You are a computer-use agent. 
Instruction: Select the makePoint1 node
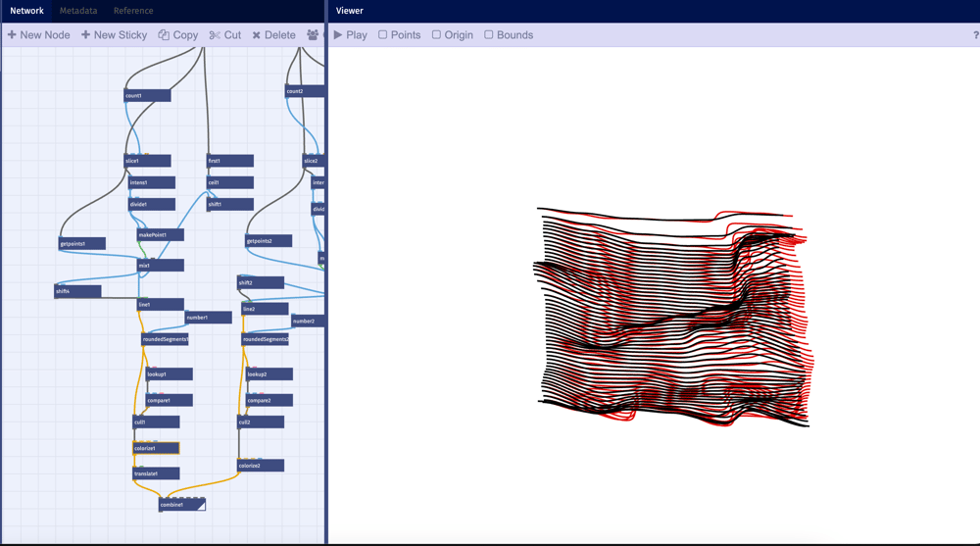161,235
